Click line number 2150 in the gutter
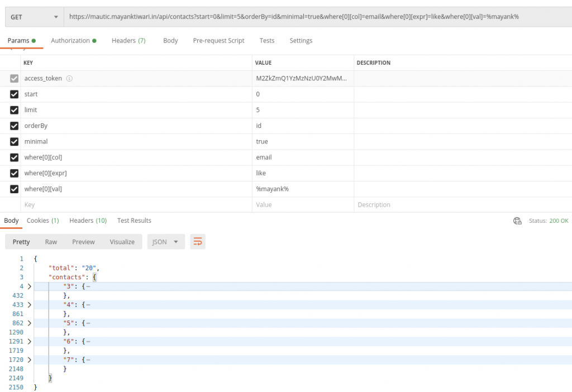This screenshot has width=572, height=392. 16,388
